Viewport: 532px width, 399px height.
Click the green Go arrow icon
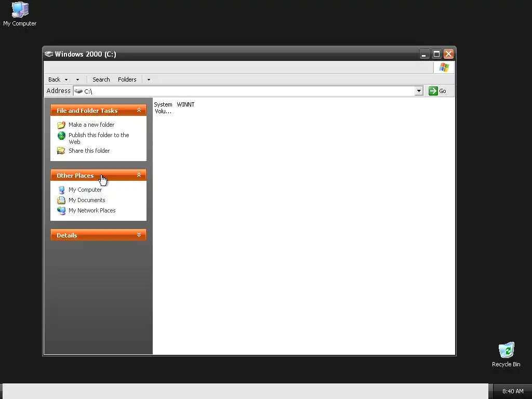tap(433, 91)
